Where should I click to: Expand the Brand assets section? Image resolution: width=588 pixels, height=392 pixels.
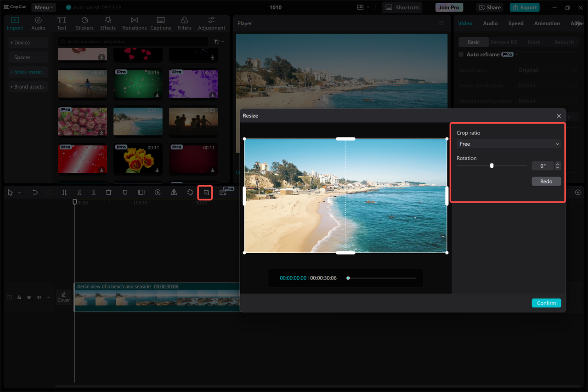[28, 86]
